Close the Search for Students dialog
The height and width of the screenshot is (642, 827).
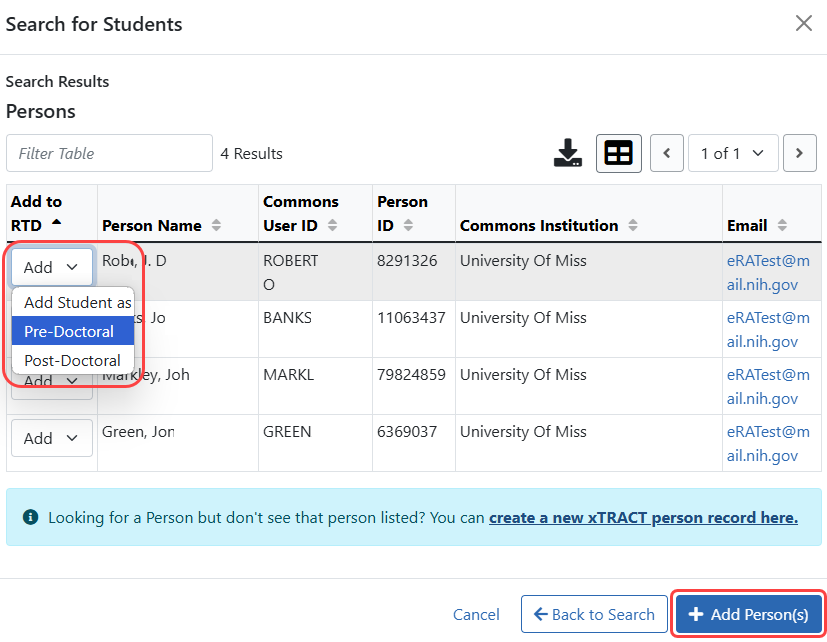(x=803, y=23)
